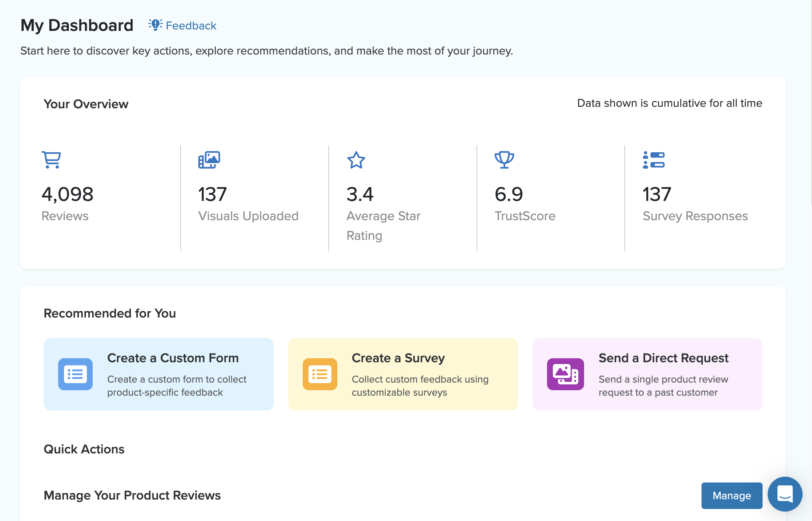
Task: Click the blue Custom Form icon
Action: (75, 374)
